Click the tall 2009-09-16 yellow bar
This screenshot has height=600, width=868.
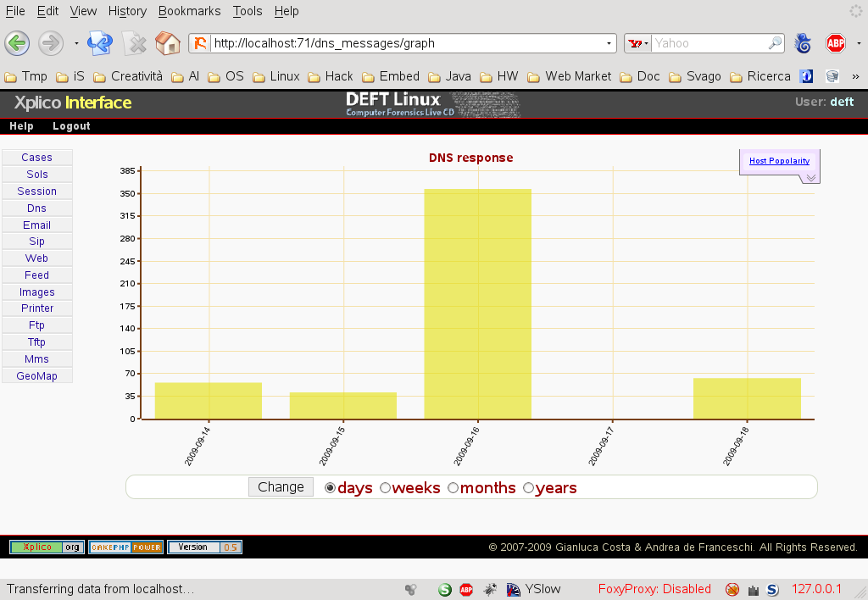point(477,303)
